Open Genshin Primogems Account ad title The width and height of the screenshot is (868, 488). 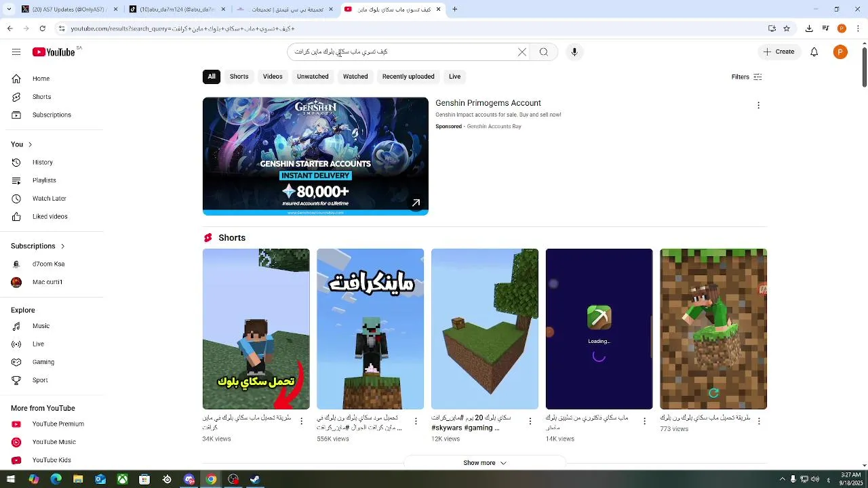488,103
